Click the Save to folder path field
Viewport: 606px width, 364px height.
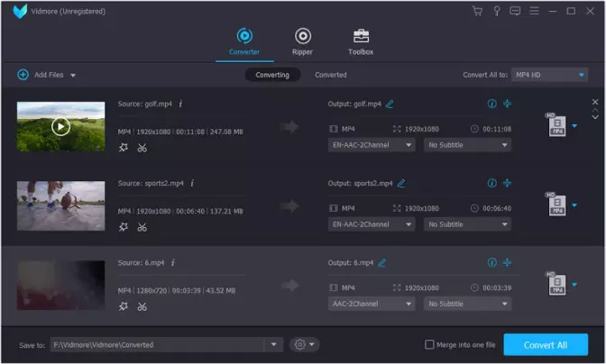click(x=157, y=345)
